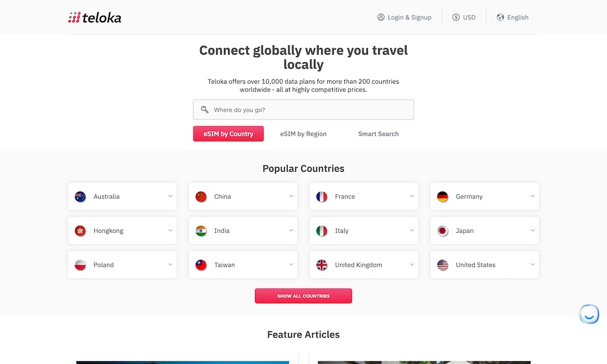The width and height of the screenshot is (607, 364).
Task: Expand the United States chevron
Action: click(532, 265)
